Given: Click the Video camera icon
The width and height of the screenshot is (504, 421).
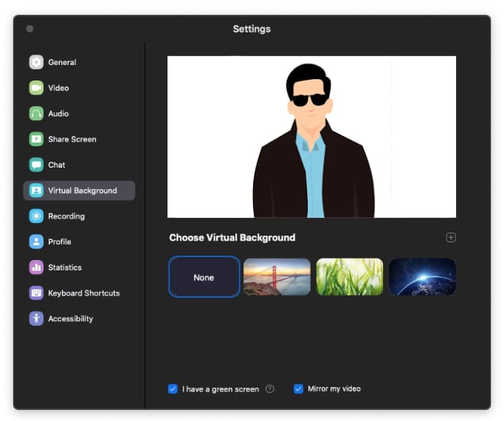Looking at the screenshot, I should 36,88.
